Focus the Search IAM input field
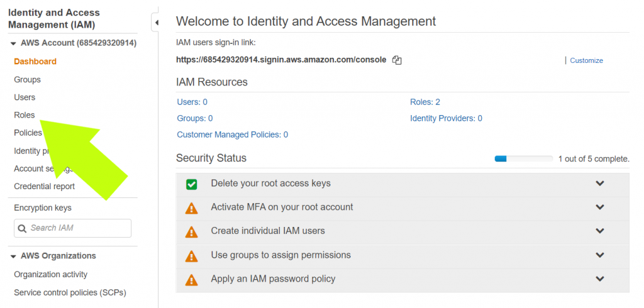This screenshot has width=644, height=308. click(73, 228)
